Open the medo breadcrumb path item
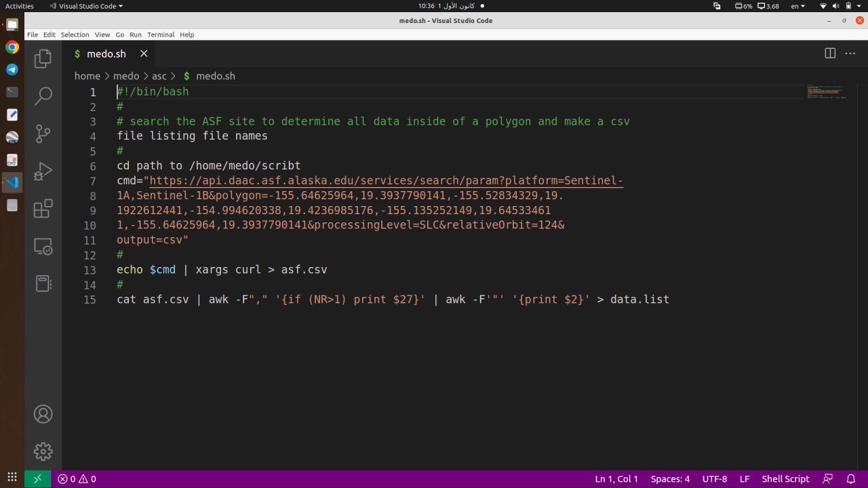 [x=125, y=76]
